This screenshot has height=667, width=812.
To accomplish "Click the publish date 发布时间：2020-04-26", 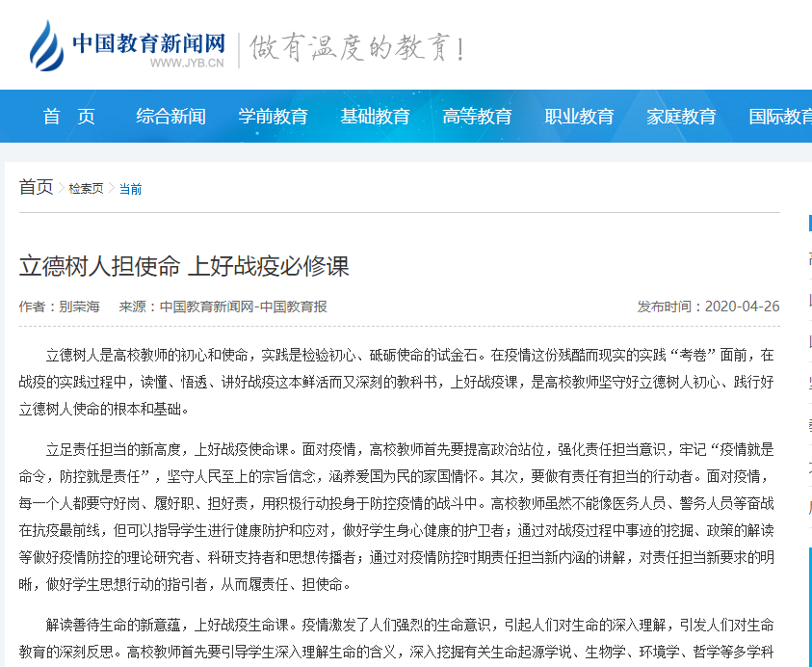I will 708,307.
